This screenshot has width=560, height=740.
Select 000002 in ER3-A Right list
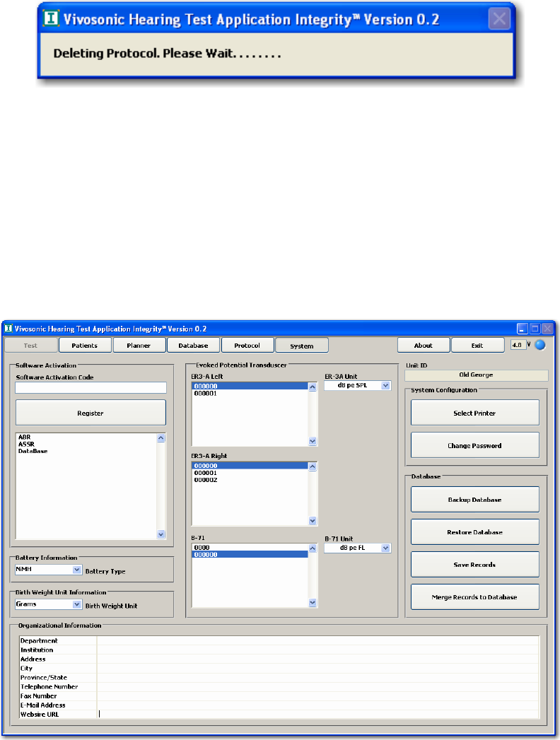tap(250, 480)
